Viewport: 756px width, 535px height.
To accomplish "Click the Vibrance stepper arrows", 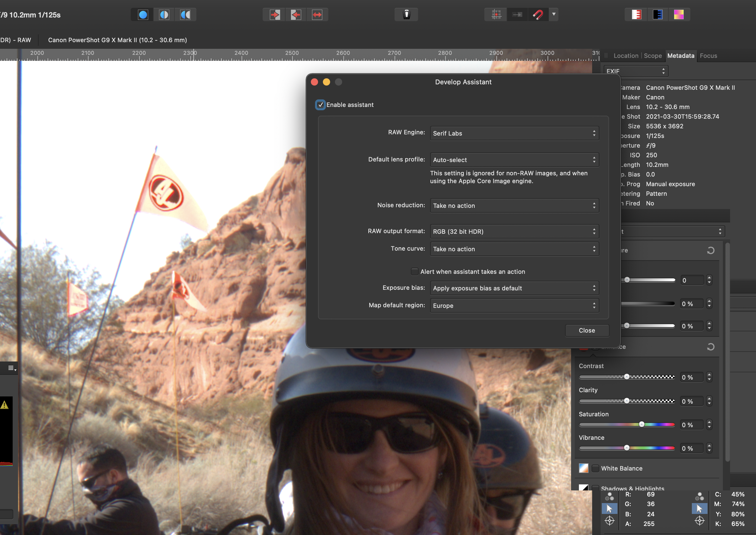I will [709, 448].
